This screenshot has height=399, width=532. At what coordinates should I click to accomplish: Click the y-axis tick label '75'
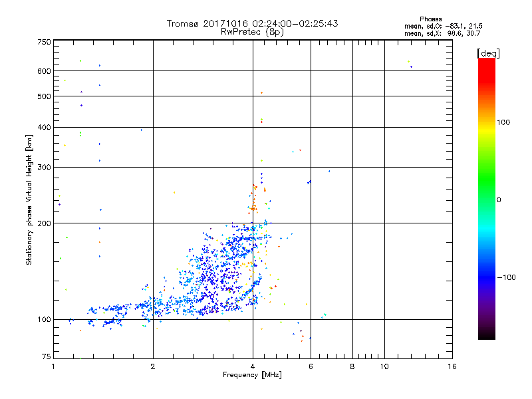tap(47, 356)
